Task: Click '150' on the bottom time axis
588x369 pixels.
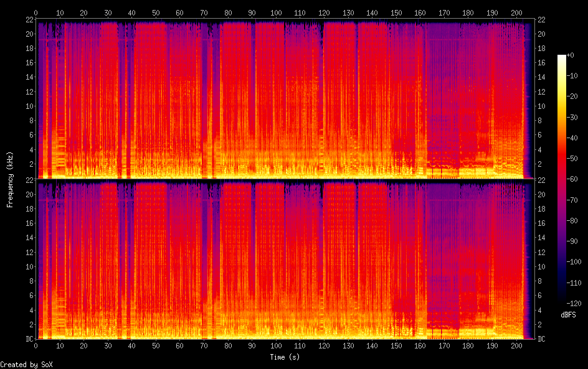Action: [396, 346]
